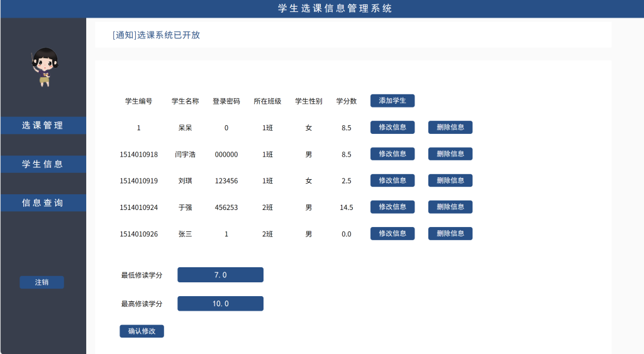Click the 所在班级 column header
Viewport: 644px width, 354px height.
267,101
